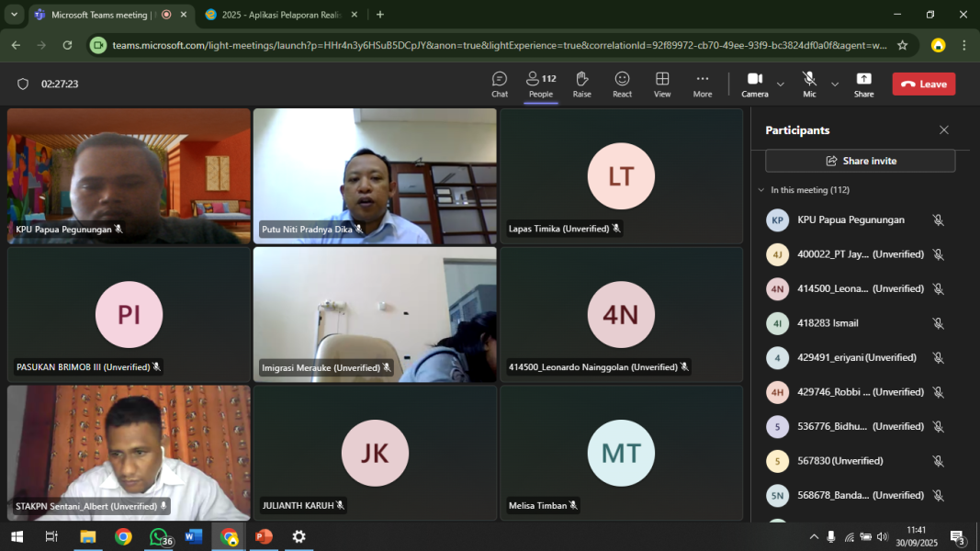Start sharing your screen
Screen dimensions: 980x551
(863, 84)
